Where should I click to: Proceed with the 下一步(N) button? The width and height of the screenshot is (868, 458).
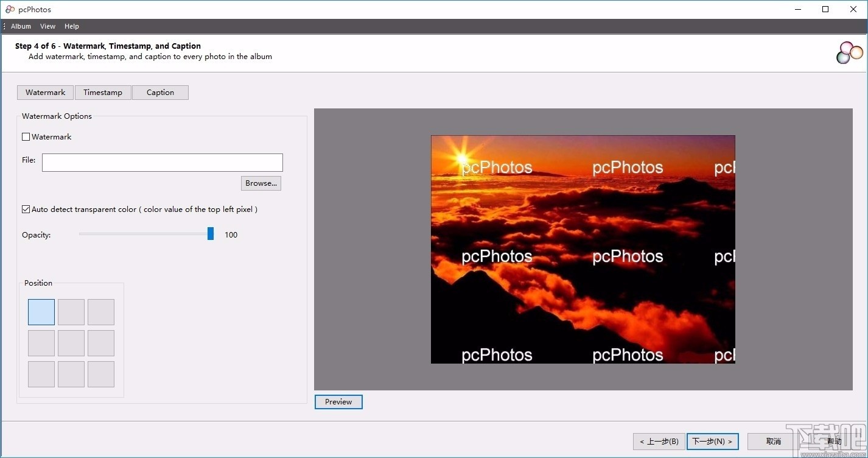tap(713, 442)
